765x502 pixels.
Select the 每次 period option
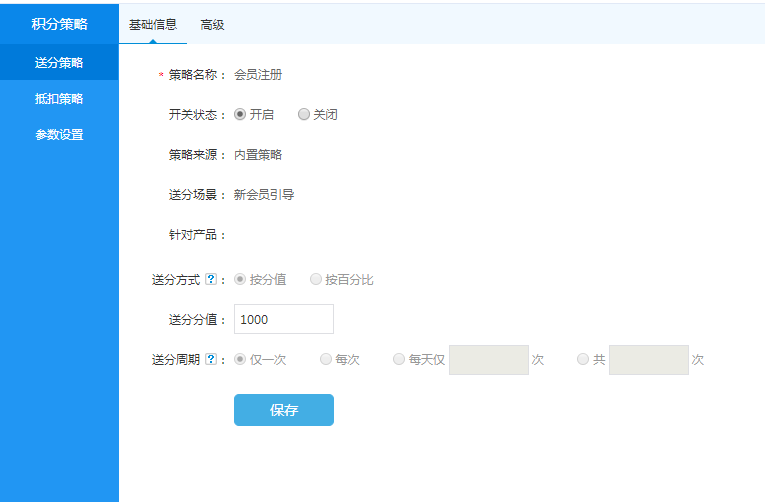pyautogui.click(x=326, y=360)
